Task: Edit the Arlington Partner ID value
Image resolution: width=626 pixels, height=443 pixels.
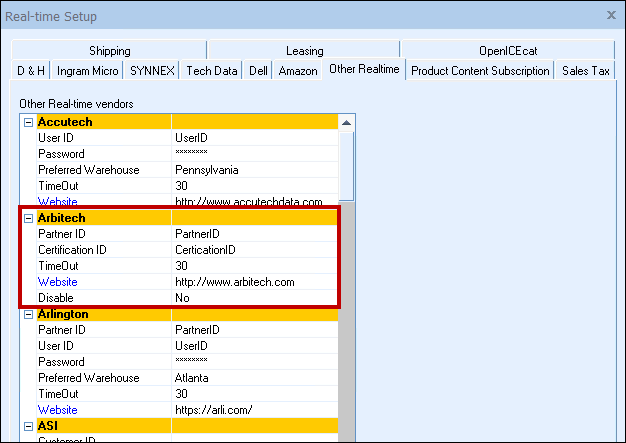Action: click(255, 330)
